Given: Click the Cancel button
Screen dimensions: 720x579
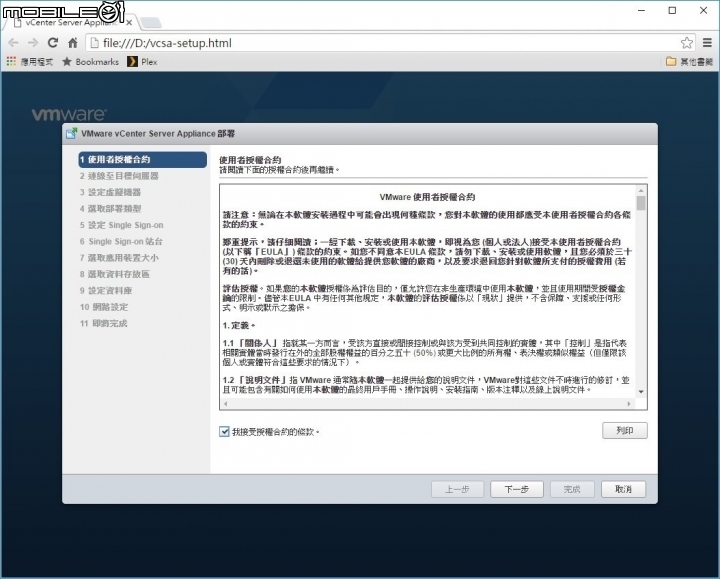Looking at the screenshot, I should pos(624,489).
